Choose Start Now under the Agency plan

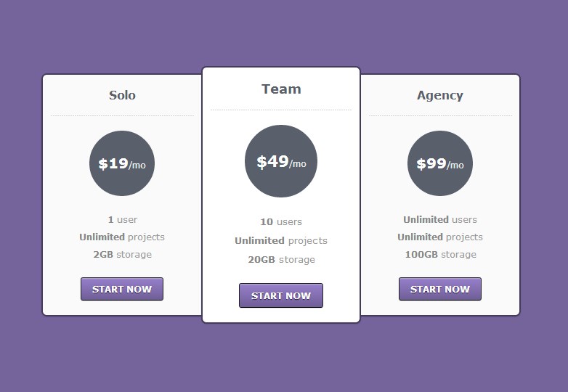pos(440,289)
